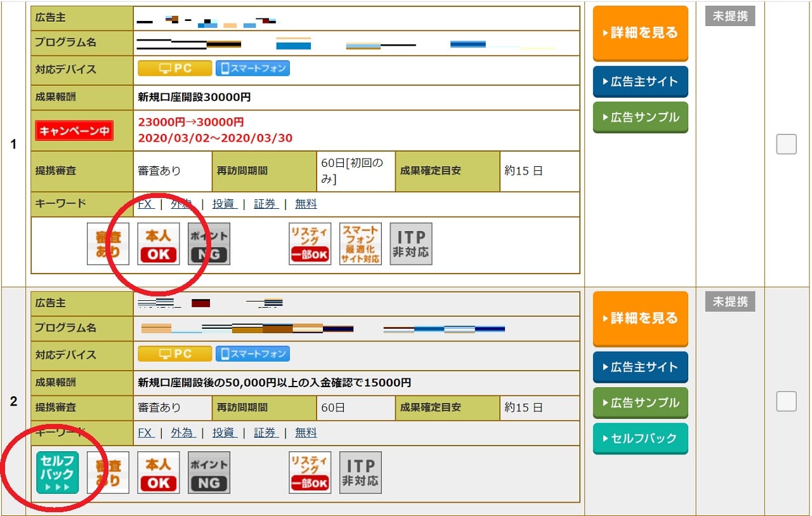Open 詳細を見る for program 2
The width and height of the screenshot is (812, 516).
click(640, 319)
